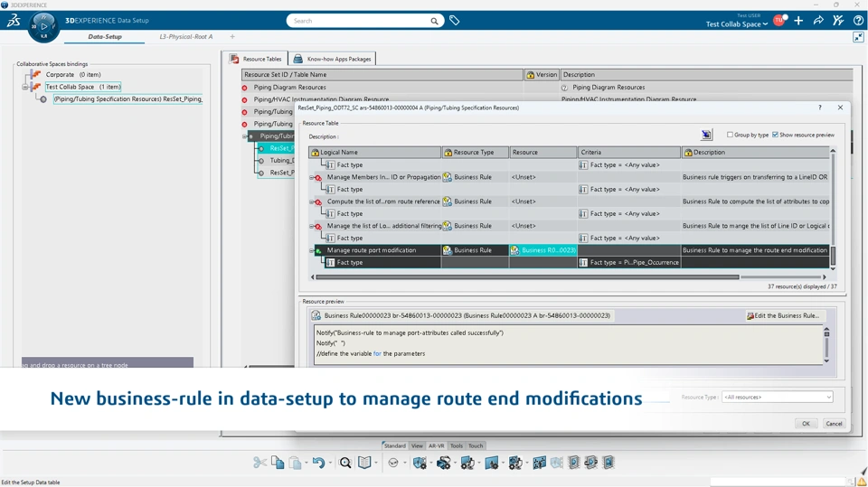The height and width of the screenshot is (487, 868).
Task: Collapse the Test Collab Space tree node
Action: point(25,87)
